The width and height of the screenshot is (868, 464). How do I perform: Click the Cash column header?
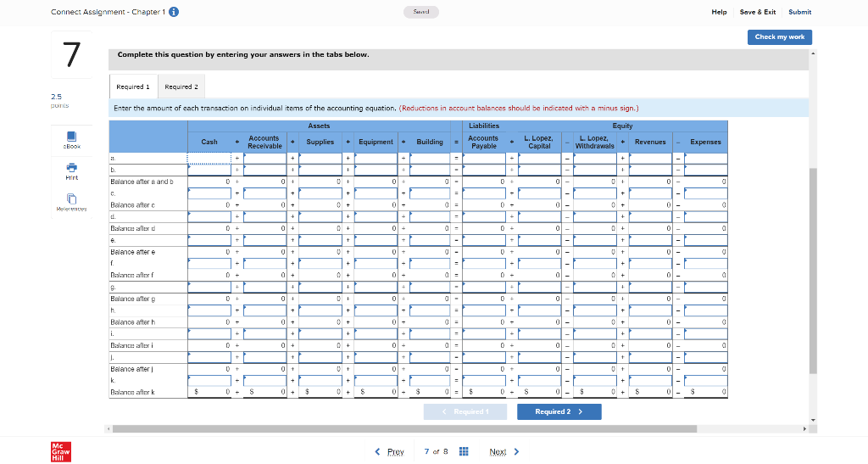click(x=209, y=142)
